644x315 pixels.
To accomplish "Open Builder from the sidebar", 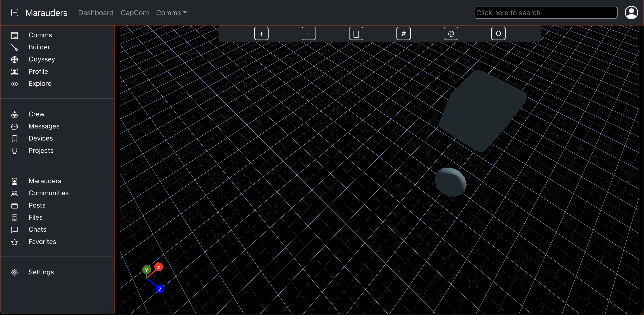I will coord(39,47).
